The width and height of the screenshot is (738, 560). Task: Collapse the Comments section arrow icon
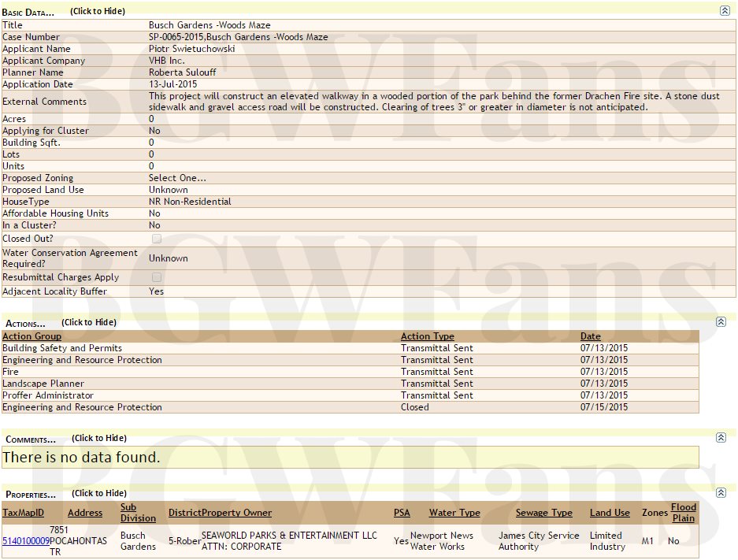(721, 438)
